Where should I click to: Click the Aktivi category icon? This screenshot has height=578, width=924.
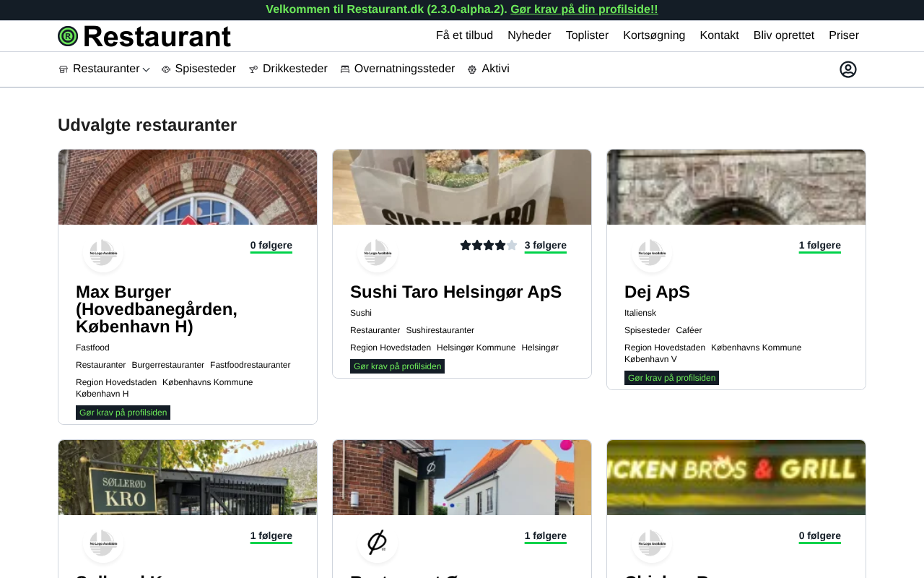point(472,69)
